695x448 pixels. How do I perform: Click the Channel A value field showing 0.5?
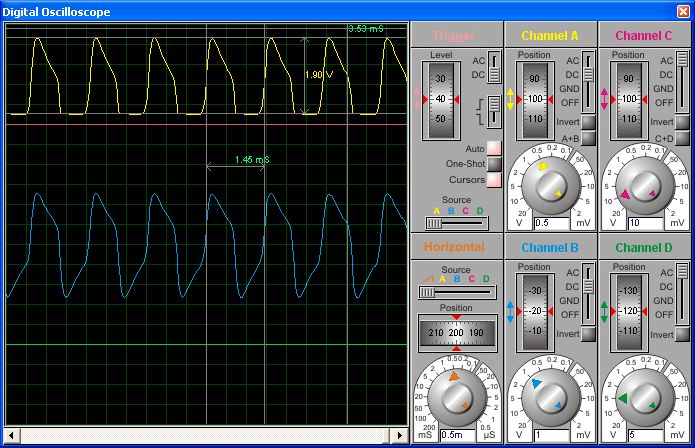pyautogui.click(x=551, y=223)
